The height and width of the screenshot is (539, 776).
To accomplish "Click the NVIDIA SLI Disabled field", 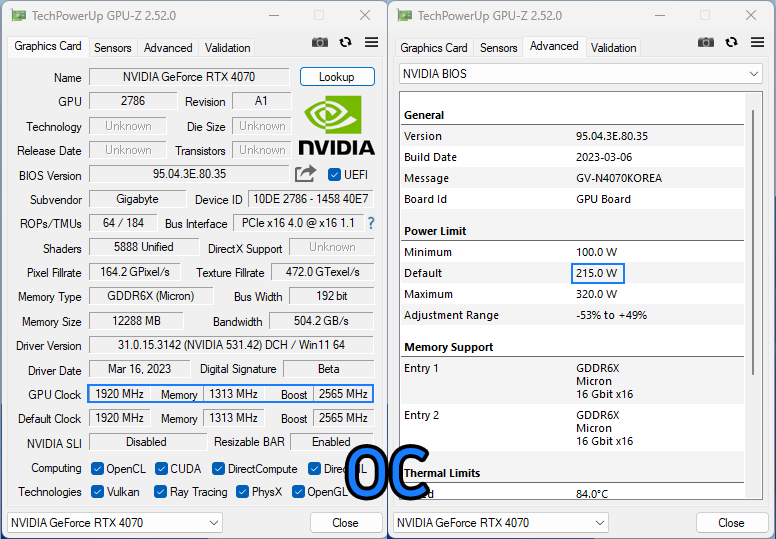I will 147,441.
